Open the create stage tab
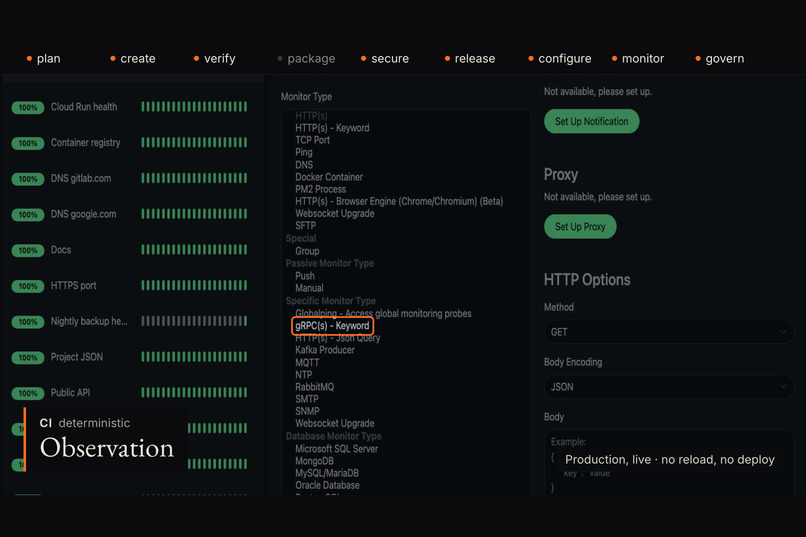The height and width of the screenshot is (537, 806). (x=133, y=59)
